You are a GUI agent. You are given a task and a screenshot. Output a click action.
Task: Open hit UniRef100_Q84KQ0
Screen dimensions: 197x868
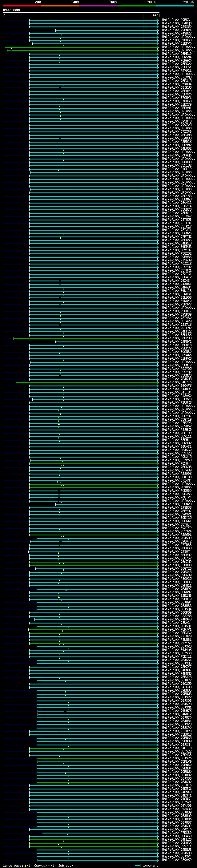[176, 23]
